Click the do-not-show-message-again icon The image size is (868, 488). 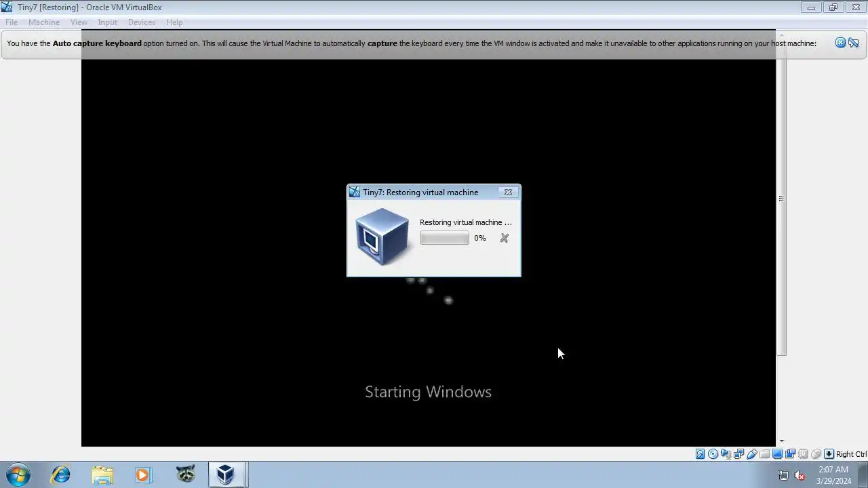854,43
